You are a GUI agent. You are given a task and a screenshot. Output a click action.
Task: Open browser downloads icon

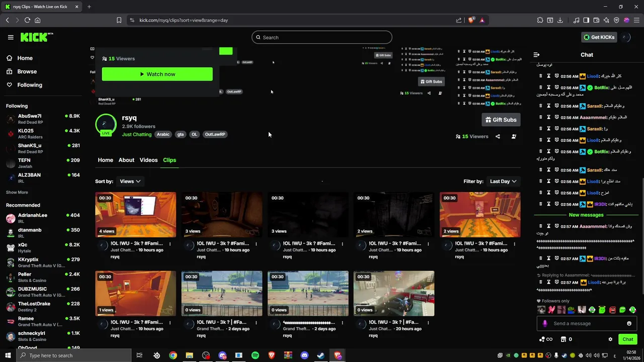pos(560,20)
